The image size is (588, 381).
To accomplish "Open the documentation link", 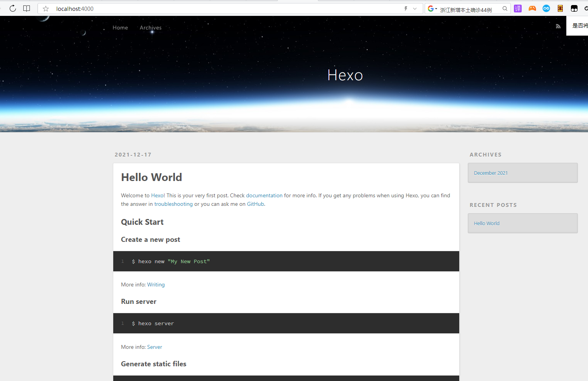I will click(264, 195).
